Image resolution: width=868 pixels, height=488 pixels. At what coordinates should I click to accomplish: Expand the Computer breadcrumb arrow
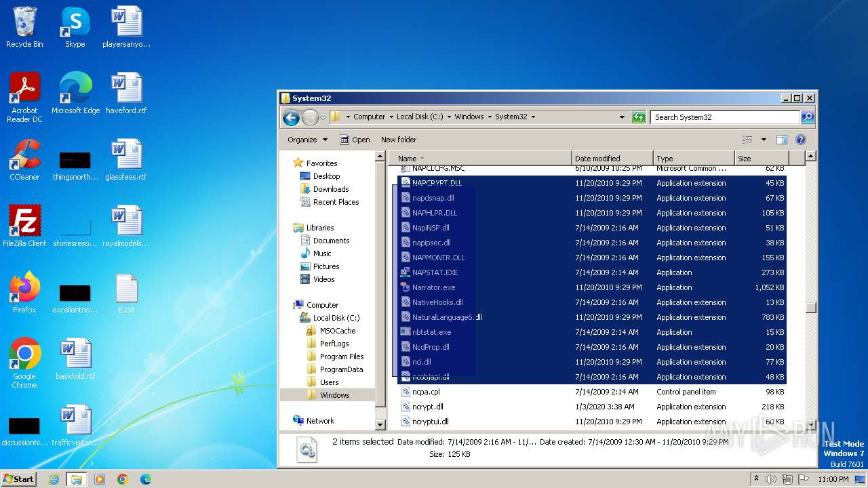point(391,117)
